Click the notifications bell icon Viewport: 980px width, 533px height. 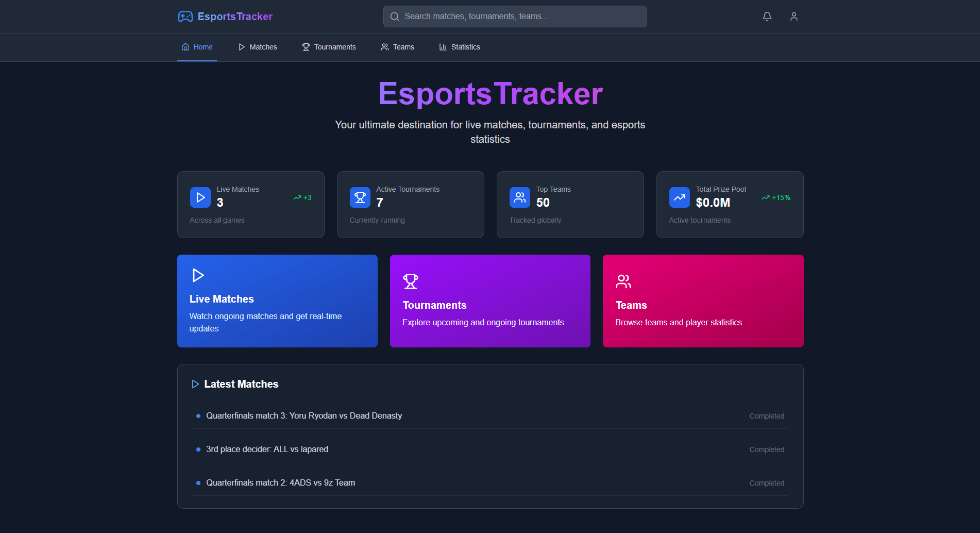tap(767, 16)
